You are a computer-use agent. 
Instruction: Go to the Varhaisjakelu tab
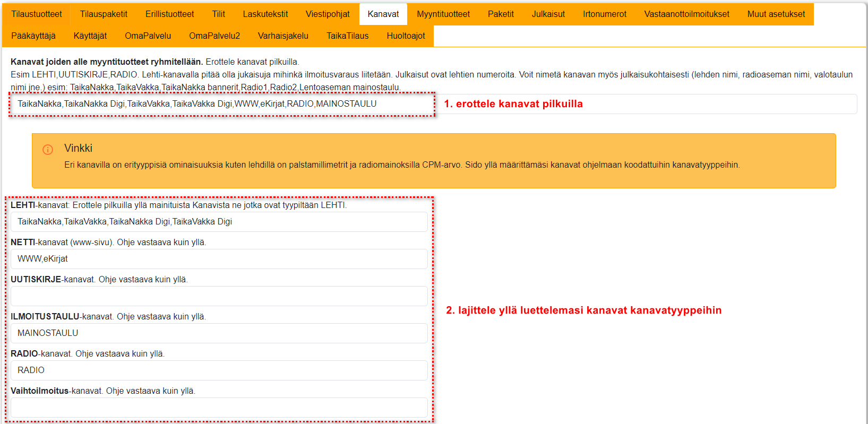(x=283, y=36)
